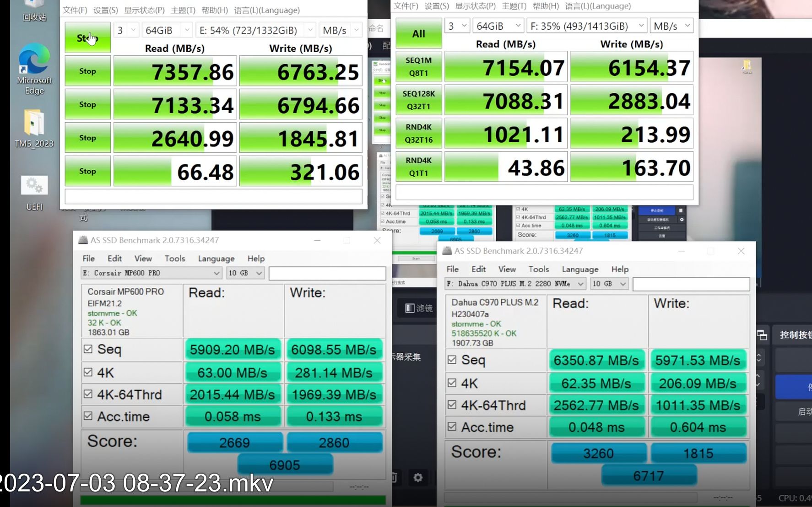Screen dimensions: 812x507
Task: Uncheck 4K test in Dahua AS SSD
Action: pyautogui.click(x=452, y=383)
